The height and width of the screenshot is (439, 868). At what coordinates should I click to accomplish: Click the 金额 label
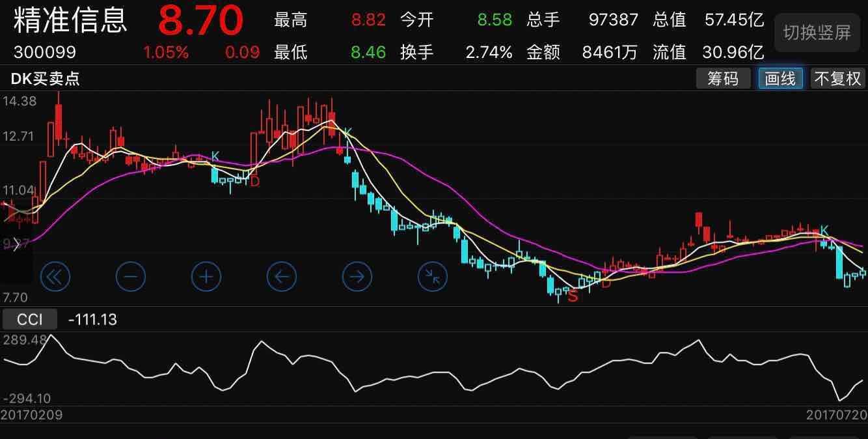click(x=543, y=52)
